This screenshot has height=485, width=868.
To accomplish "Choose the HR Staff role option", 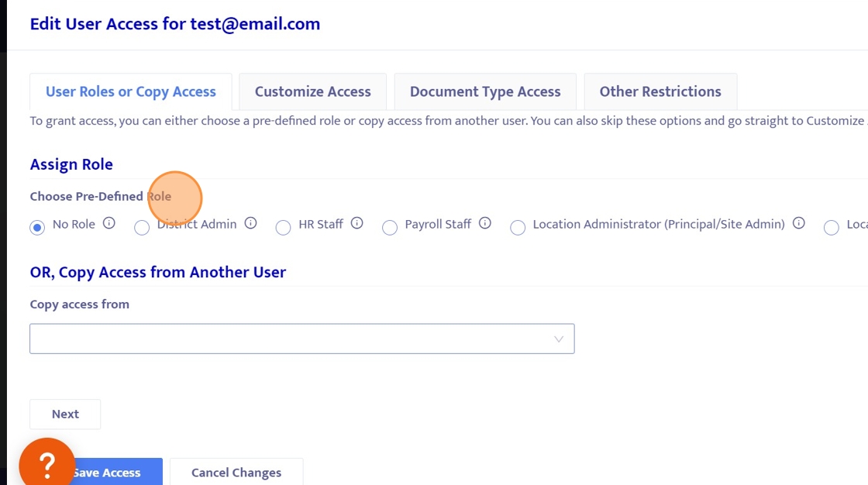I will pos(284,228).
